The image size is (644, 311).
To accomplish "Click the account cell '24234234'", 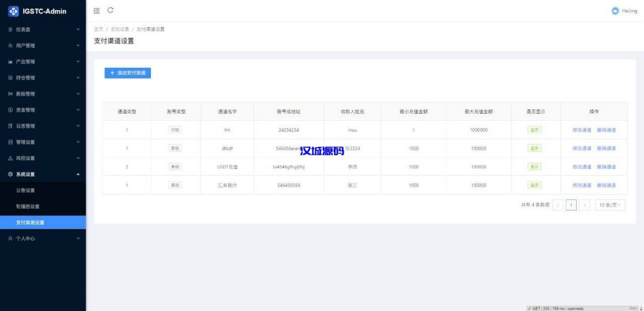I will [288, 130].
